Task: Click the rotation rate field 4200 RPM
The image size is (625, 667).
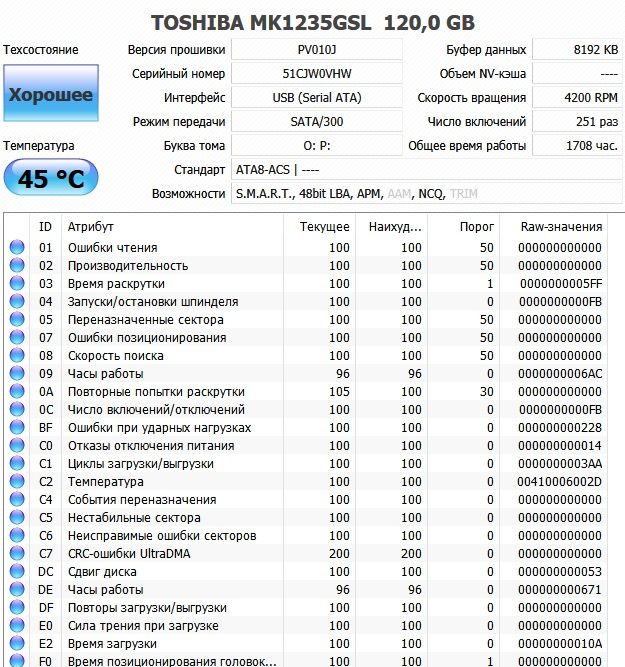Action: click(x=577, y=98)
